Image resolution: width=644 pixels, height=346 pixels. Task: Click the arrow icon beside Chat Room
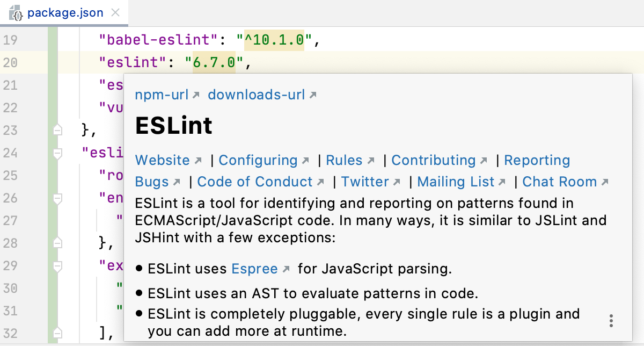(605, 182)
